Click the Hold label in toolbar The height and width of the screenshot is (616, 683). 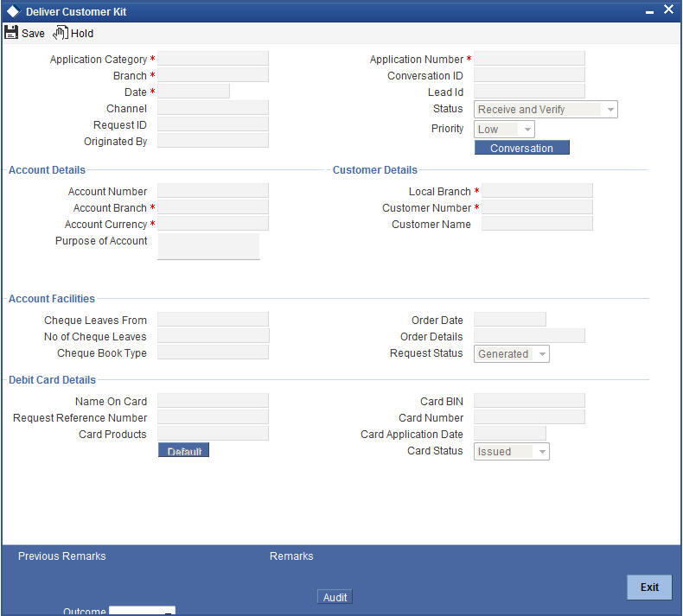[x=82, y=34]
